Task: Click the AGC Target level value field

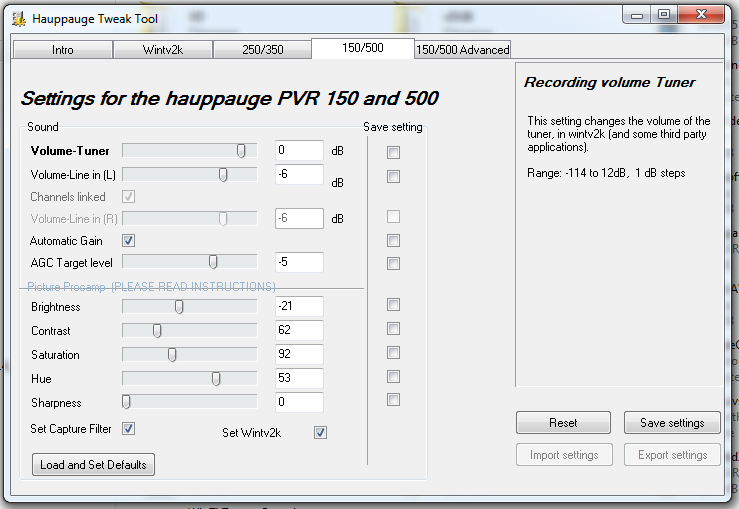Action: [299, 262]
